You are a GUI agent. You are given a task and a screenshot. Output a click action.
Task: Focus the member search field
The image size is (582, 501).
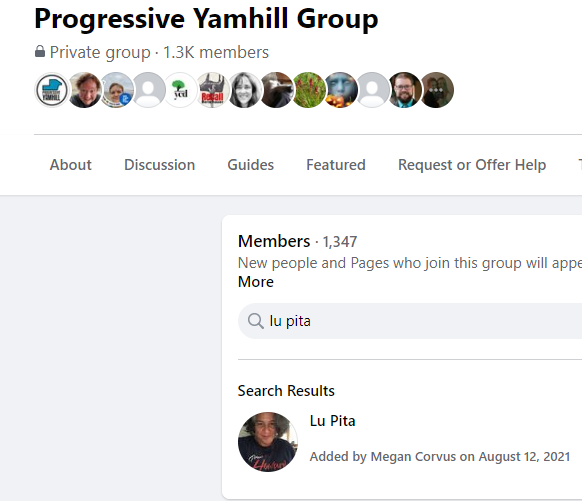click(x=410, y=321)
